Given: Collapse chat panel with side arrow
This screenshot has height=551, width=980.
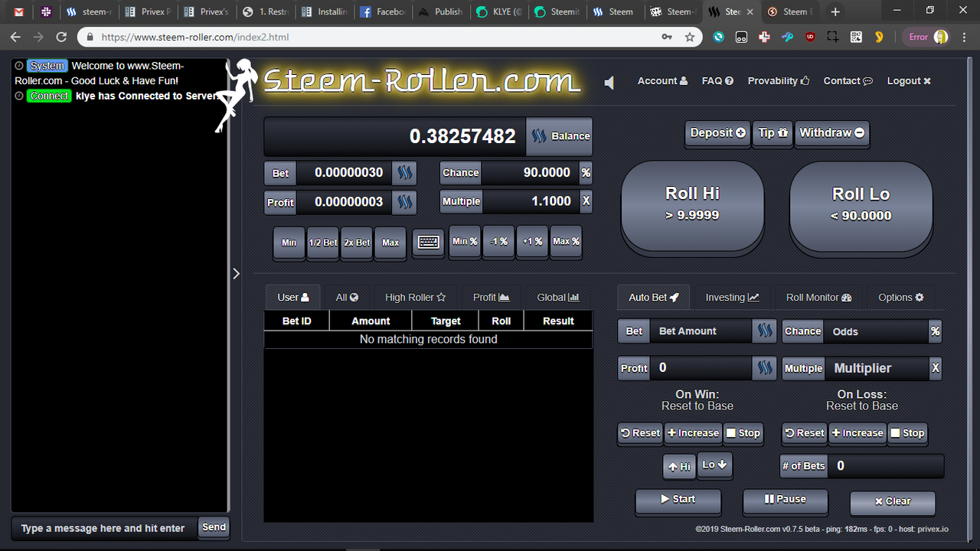Looking at the screenshot, I should pos(236,273).
